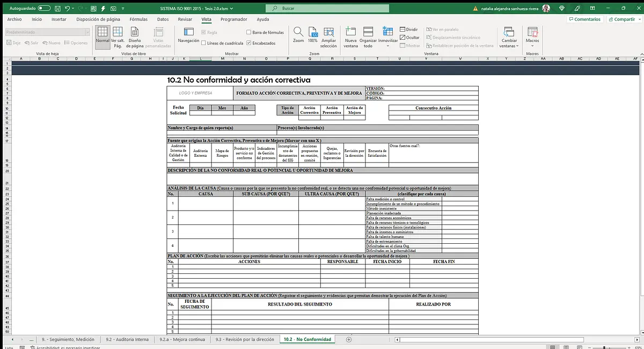Open the file name dropdown in title bar

pos(232,9)
